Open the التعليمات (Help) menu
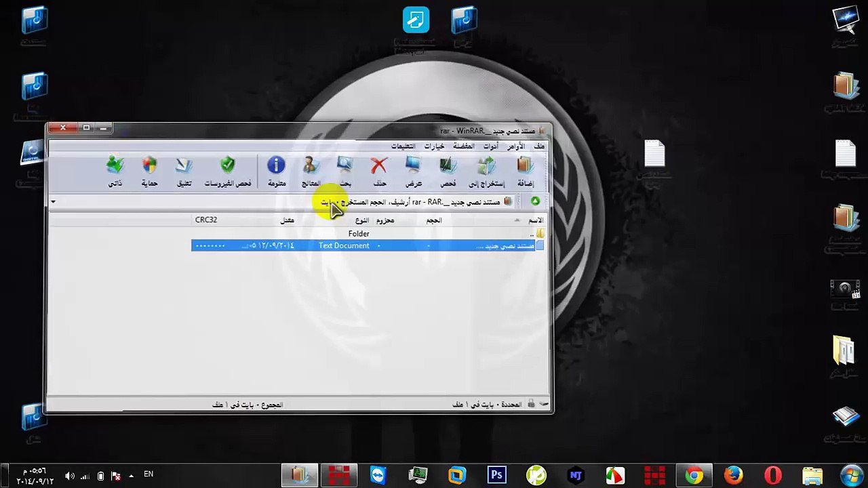 pyautogui.click(x=403, y=146)
